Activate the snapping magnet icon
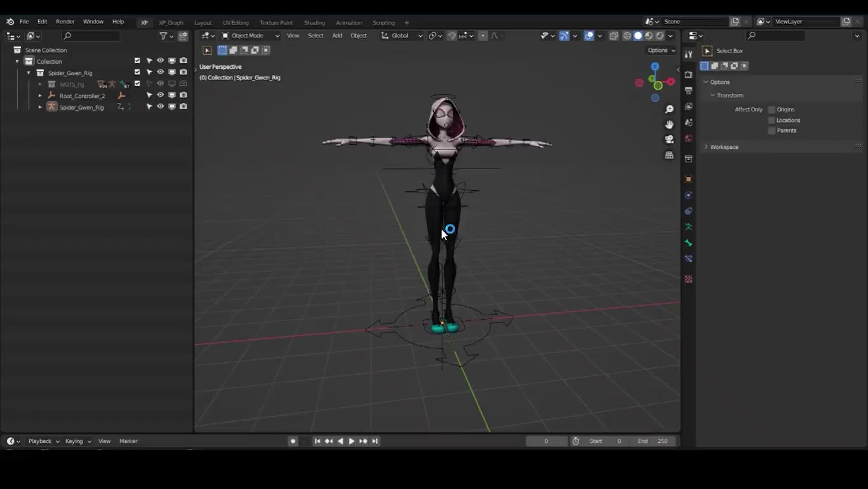The height and width of the screenshot is (489, 868). [x=452, y=35]
